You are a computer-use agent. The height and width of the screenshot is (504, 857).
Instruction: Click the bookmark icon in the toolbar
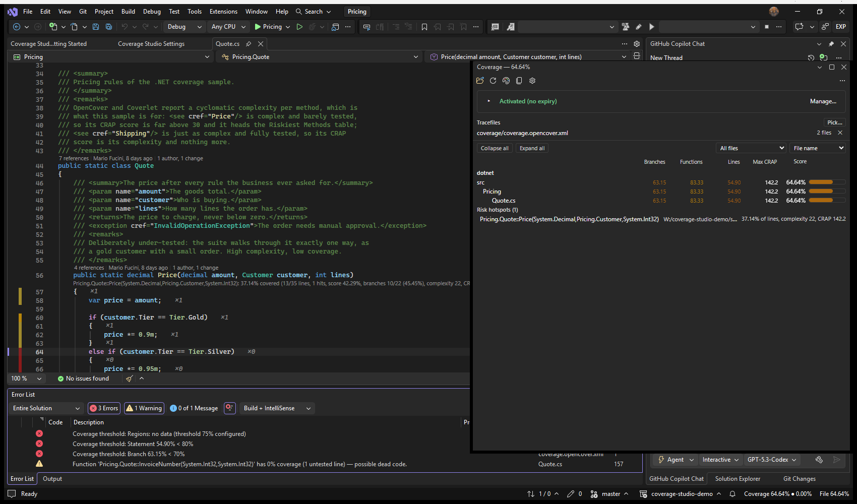tap(424, 27)
